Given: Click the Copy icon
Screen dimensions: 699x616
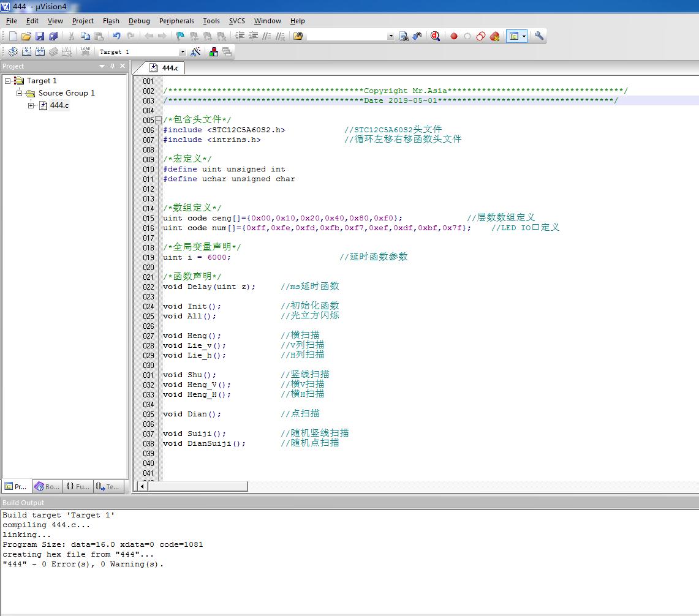Looking at the screenshot, I should 85,36.
